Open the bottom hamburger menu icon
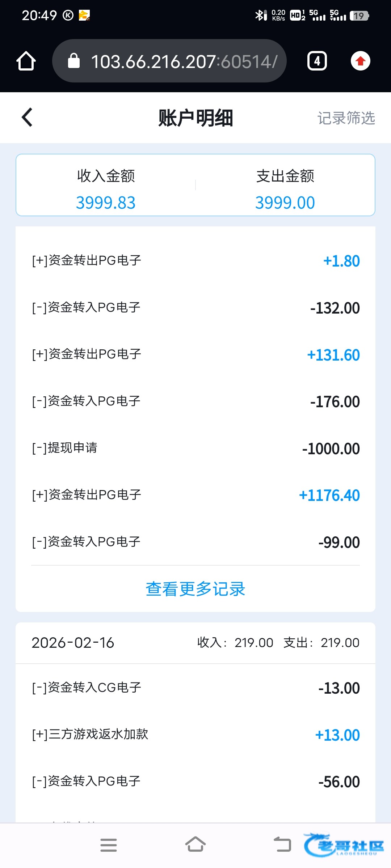This screenshot has height=868, width=391. 109,845
